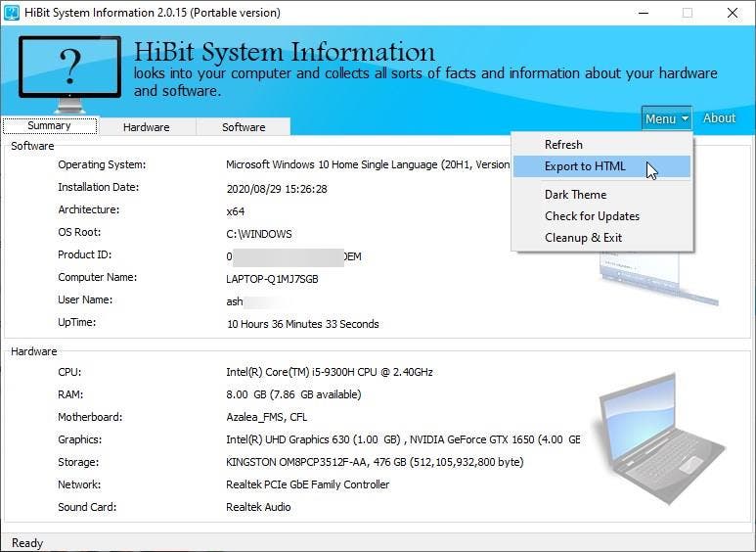The image size is (756, 552).
Task: Choose Cleanup & Exit from menu
Action: tap(583, 238)
